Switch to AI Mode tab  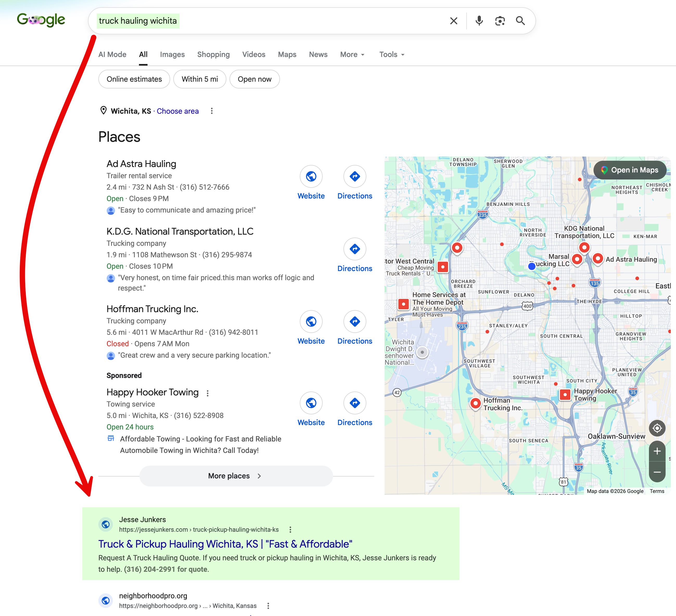pyautogui.click(x=112, y=54)
